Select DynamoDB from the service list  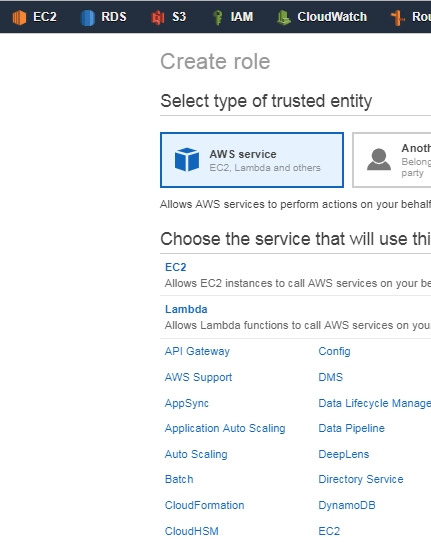(347, 505)
